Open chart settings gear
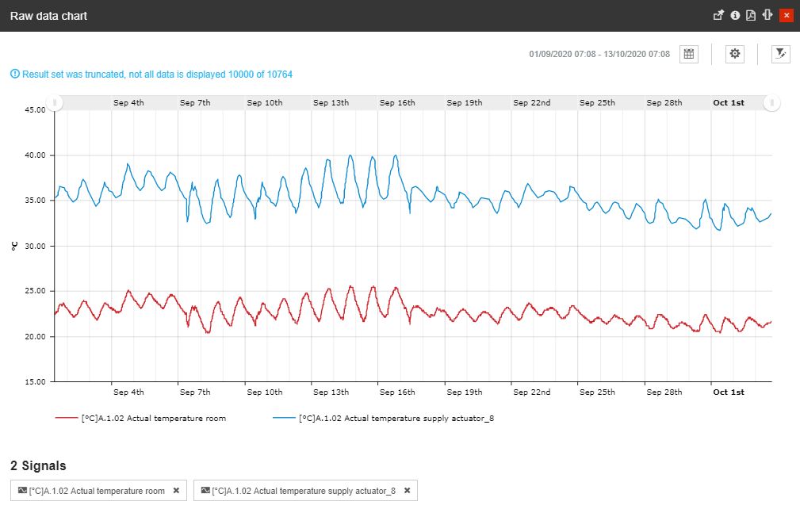This screenshot has width=800, height=532. [735, 54]
